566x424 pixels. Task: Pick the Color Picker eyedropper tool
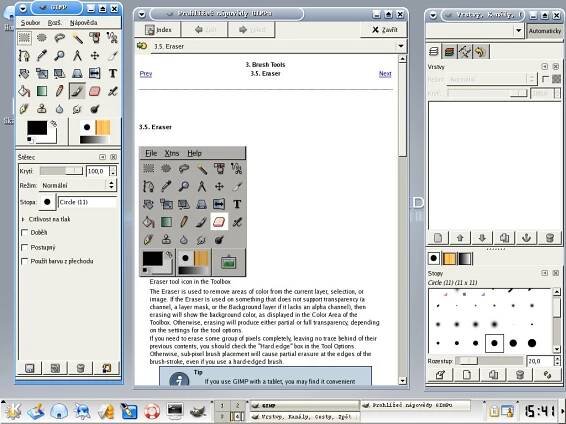click(42, 55)
